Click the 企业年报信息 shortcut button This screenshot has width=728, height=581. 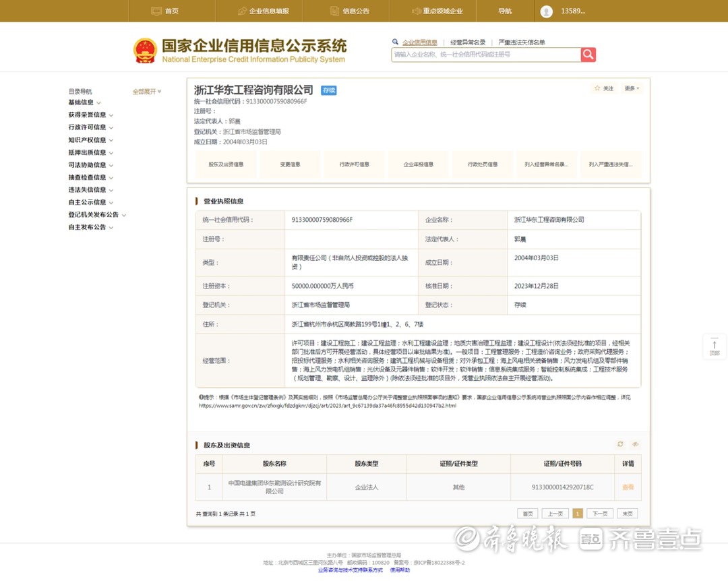tap(419, 164)
